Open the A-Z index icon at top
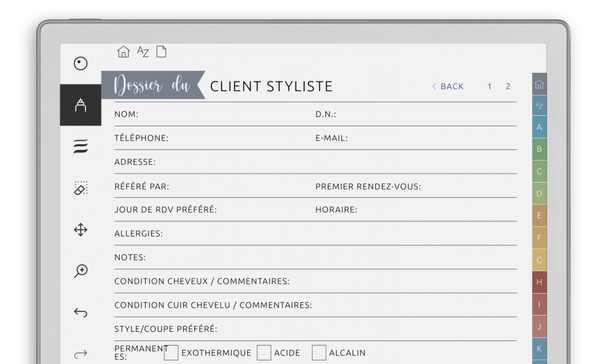This screenshot has height=364, width=607. 143,52
